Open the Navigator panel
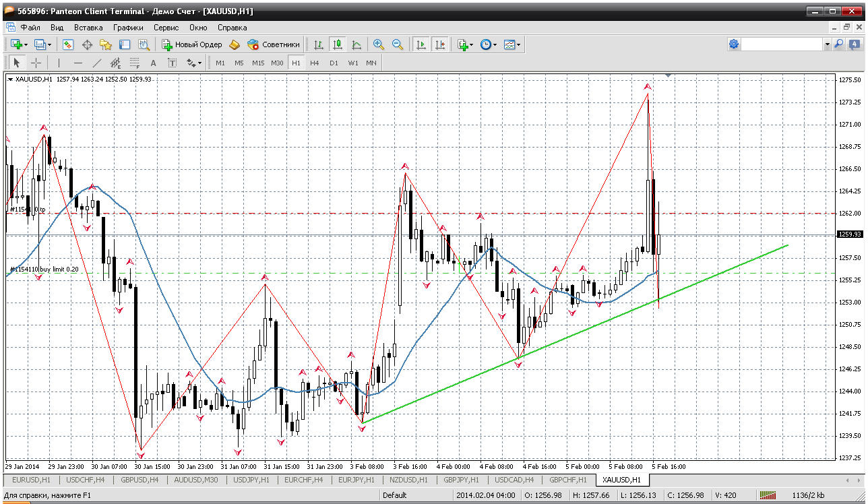868x504 pixels. 106,44
